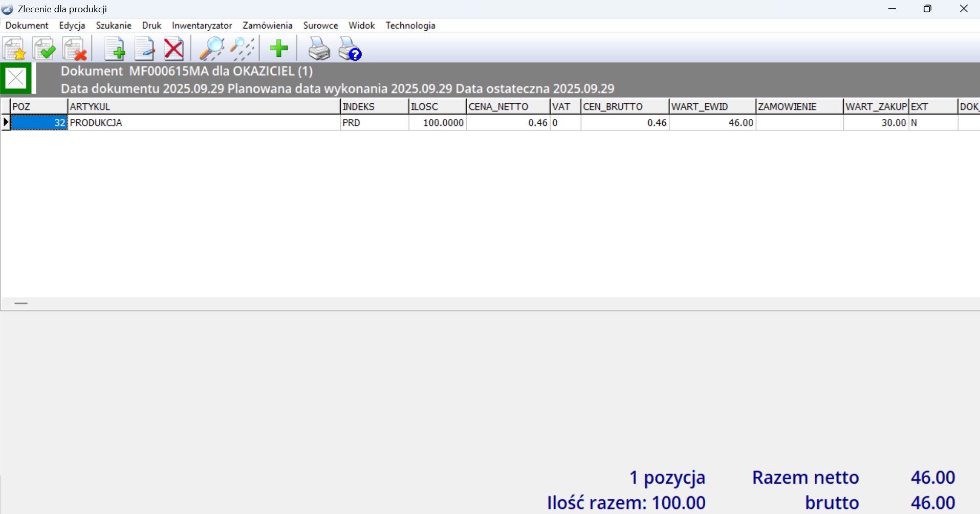980x514 pixels.
Task: Click the large magnifying glass search icon
Action: pos(211,49)
